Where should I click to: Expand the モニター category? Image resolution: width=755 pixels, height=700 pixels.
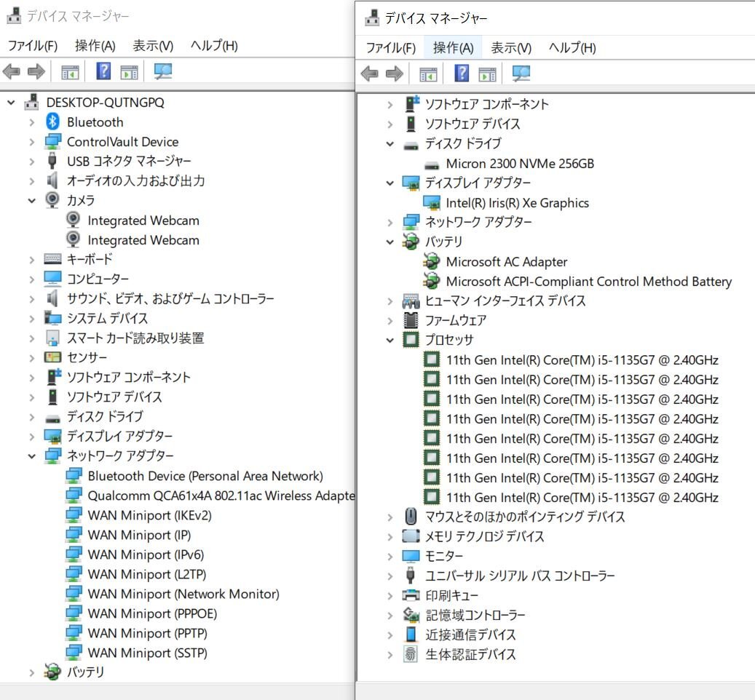(x=390, y=556)
